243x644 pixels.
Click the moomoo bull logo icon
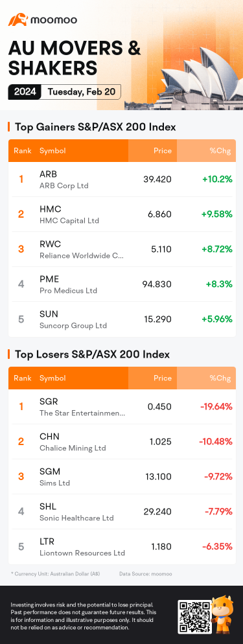[x=17, y=19]
